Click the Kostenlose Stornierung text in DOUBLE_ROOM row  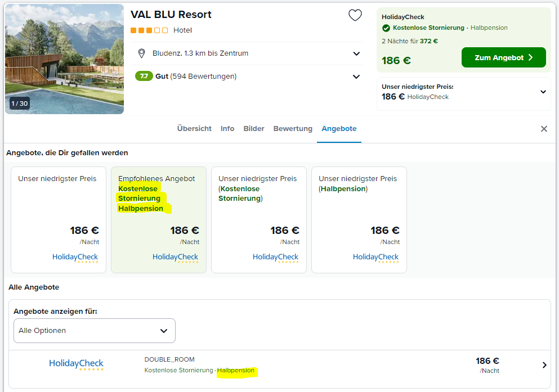[178, 370]
